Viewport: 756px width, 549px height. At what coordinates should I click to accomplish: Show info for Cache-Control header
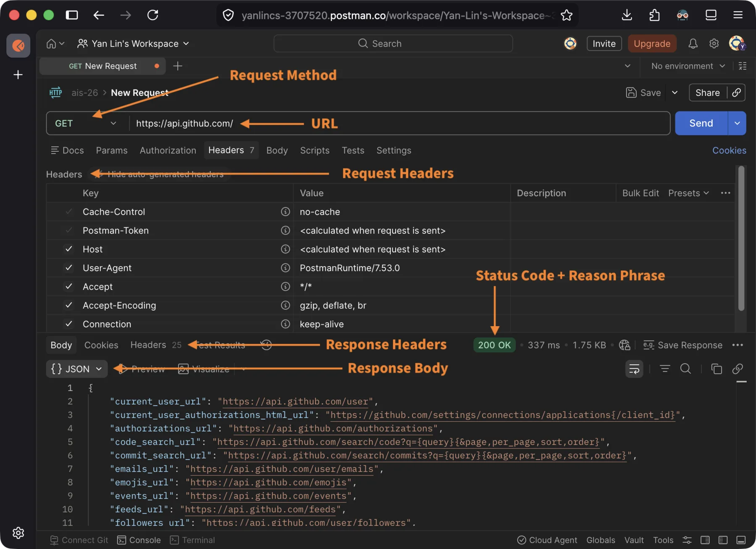(286, 211)
